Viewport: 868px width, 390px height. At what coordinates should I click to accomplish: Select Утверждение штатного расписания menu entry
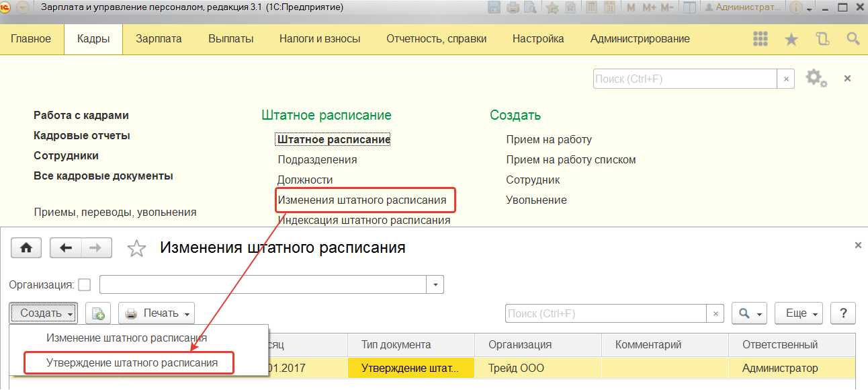tap(132, 362)
